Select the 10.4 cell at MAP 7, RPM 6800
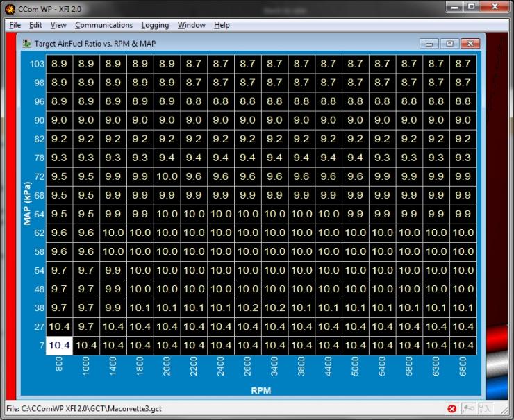The image size is (514, 420). point(463,345)
